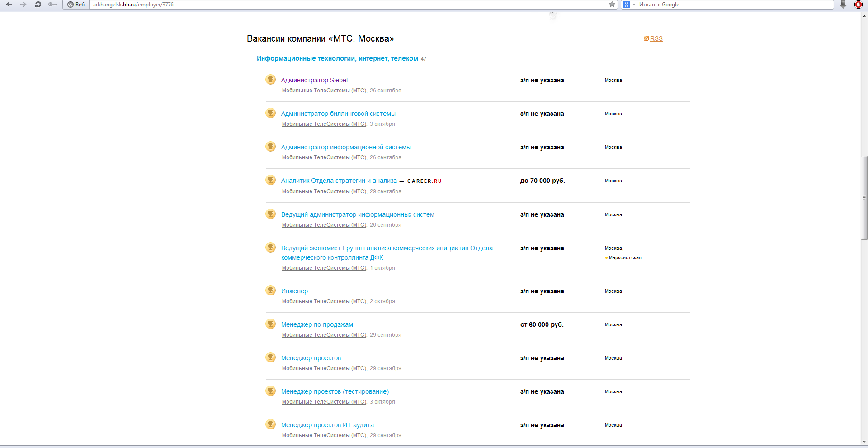The width and height of the screenshot is (868, 448).
Task: Click the vertical scrollbar thumb
Action: click(864, 198)
